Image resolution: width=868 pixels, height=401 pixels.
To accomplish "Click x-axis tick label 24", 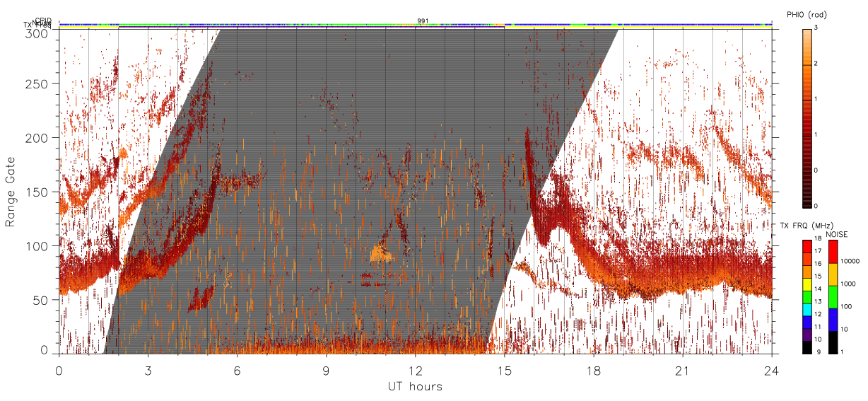I will [772, 371].
